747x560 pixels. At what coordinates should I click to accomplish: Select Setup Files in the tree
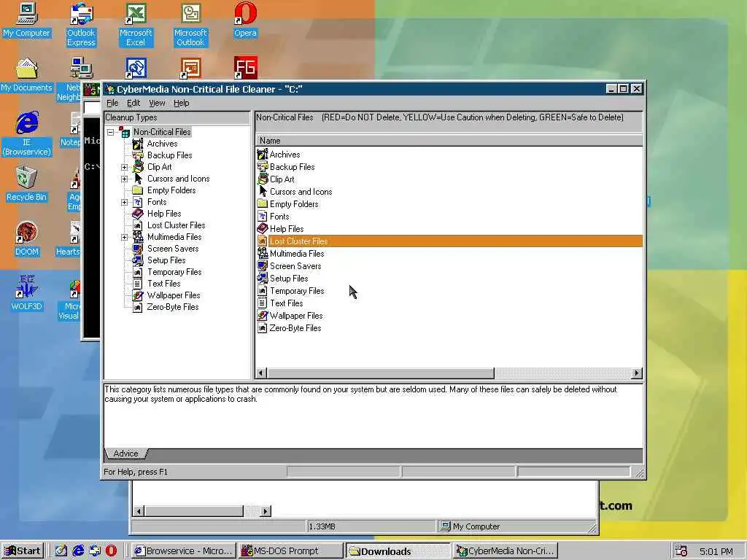(x=166, y=260)
